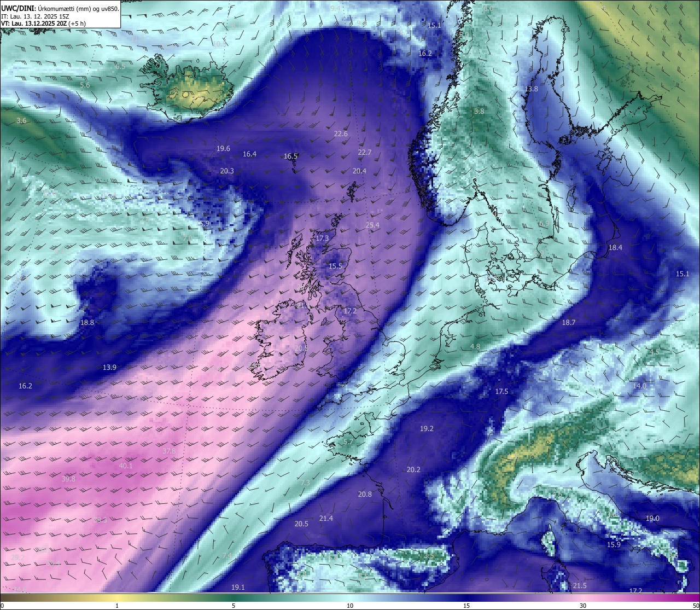Click the 20.5 value in the Bay of Biscay
Screen dimensions: 700x610
click(301, 524)
